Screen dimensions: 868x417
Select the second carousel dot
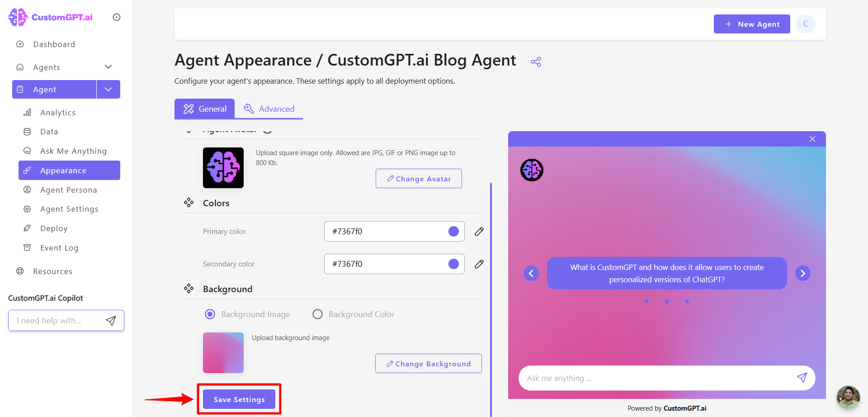coord(667,301)
